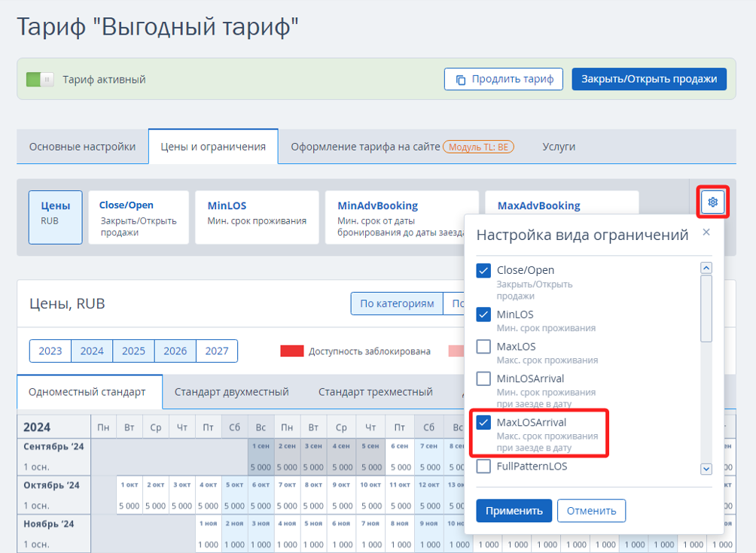Open restriction view settings gear icon
This screenshot has width=756, height=553.
pyautogui.click(x=713, y=202)
